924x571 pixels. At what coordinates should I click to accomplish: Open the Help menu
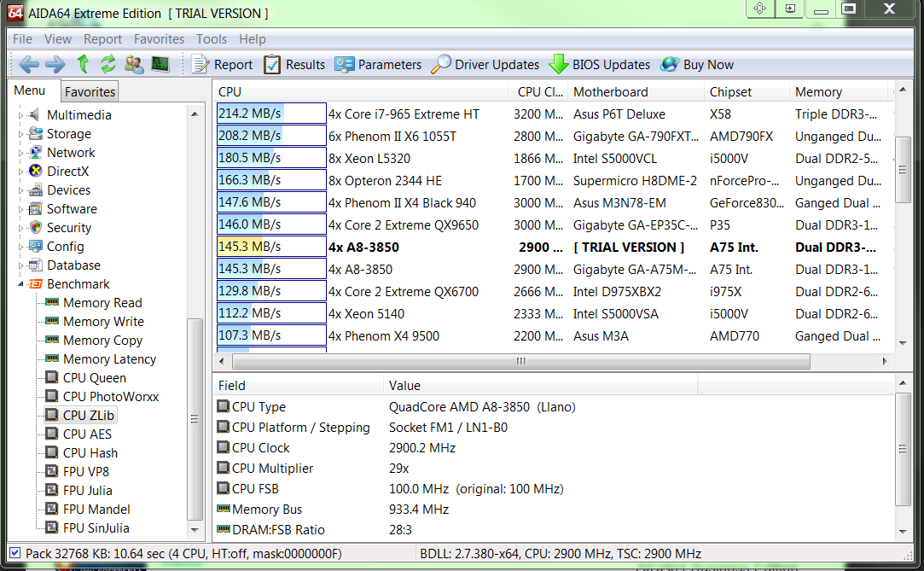click(x=253, y=39)
